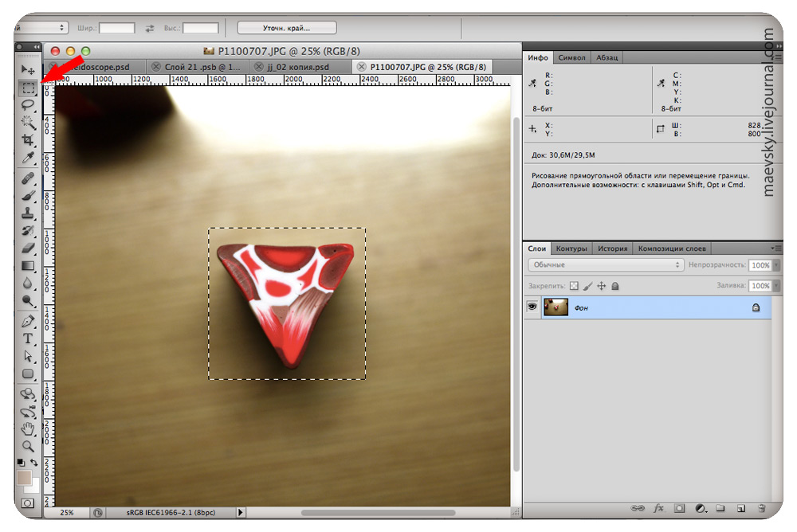Reset default foreground and background colors
797x532 pixels.
[21, 463]
